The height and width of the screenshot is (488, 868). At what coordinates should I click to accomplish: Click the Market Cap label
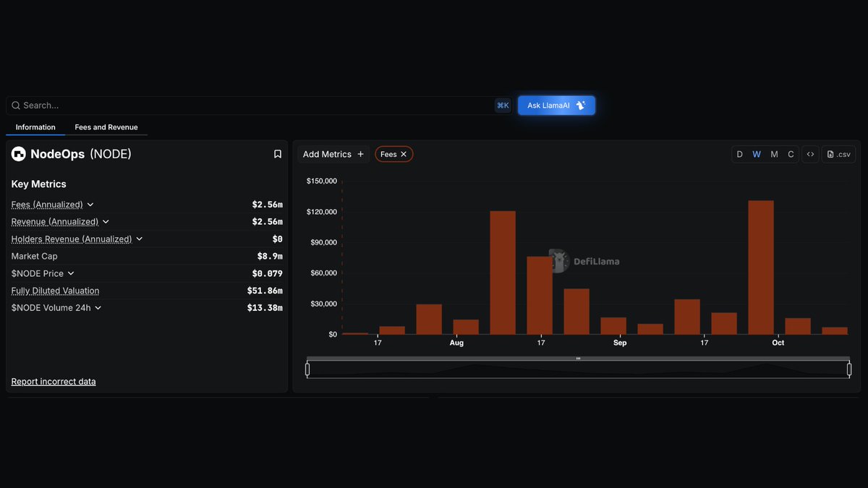34,256
